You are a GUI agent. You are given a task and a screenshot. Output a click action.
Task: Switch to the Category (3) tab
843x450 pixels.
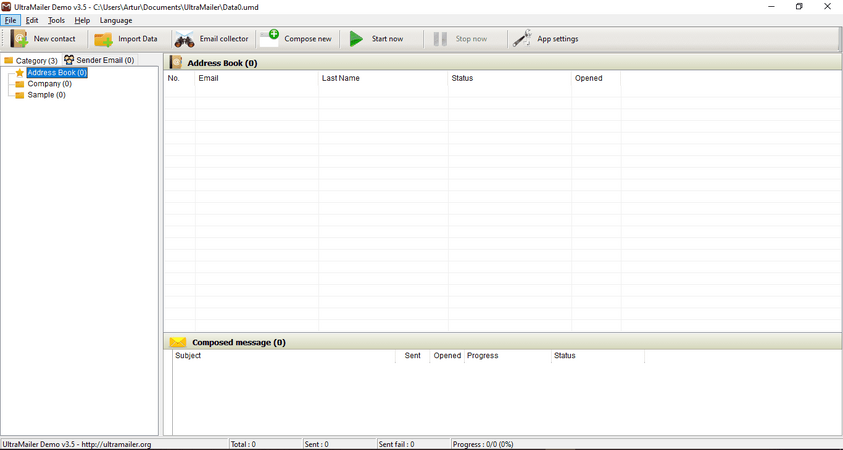(x=31, y=60)
